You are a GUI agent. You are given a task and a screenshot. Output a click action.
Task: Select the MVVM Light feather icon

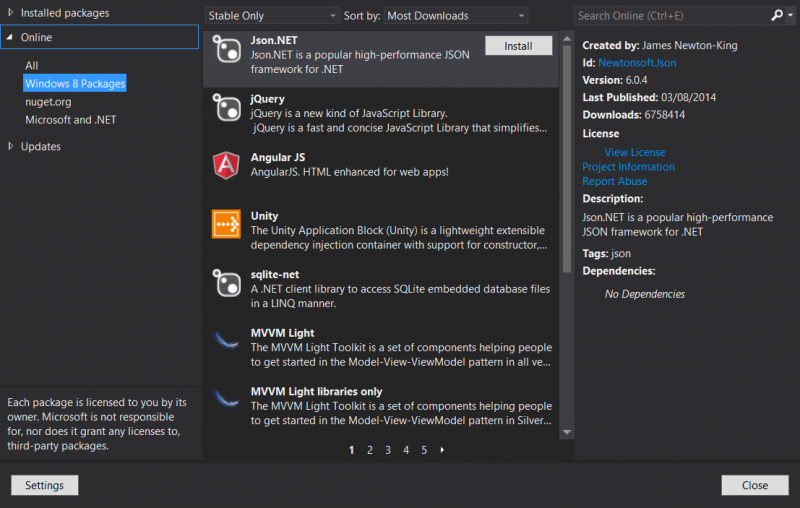[226, 341]
